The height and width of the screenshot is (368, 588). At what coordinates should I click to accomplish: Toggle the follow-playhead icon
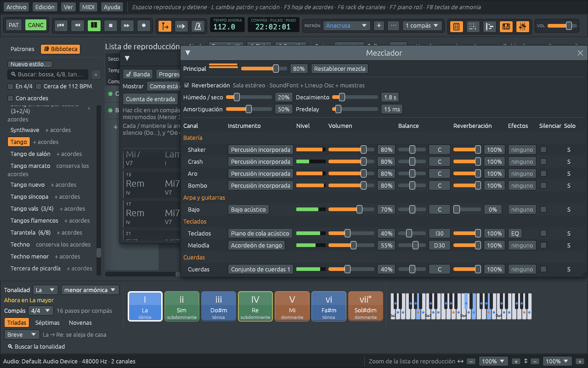(x=164, y=26)
